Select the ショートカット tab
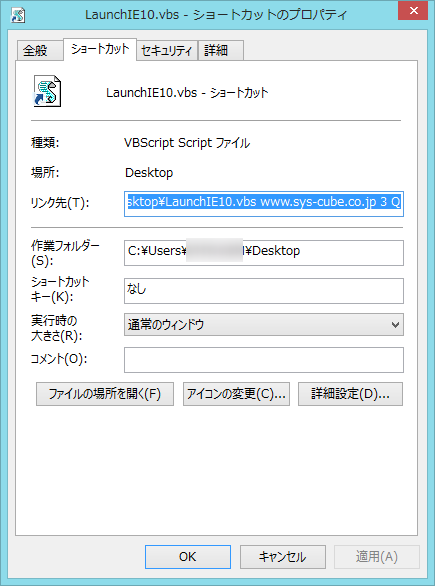The image size is (435, 586). pos(100,49)
